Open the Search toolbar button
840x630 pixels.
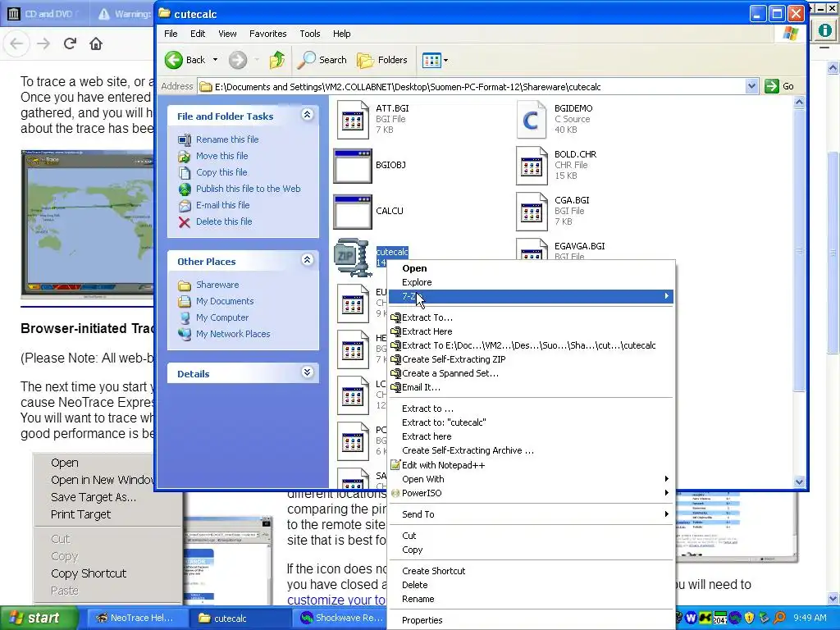click(x=322, y=60)
